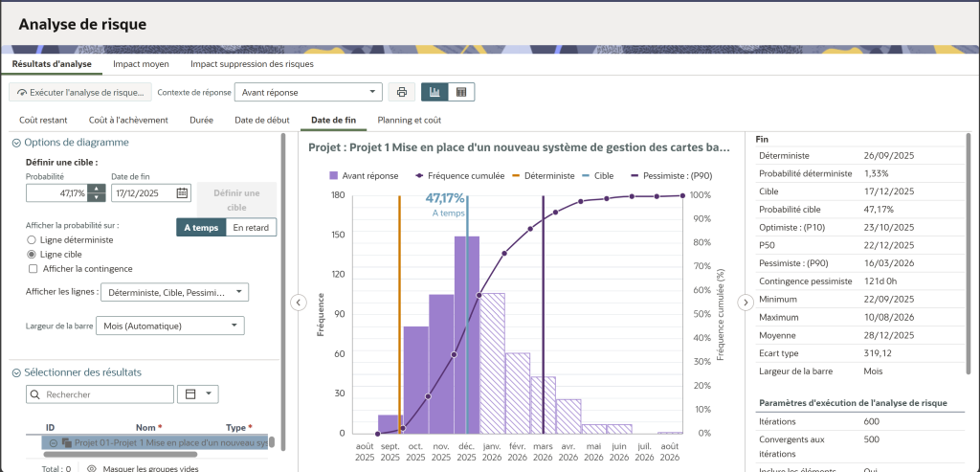Switch to the Impact moyen tab
The height and width of the screenshot is (472, 980).
[141, 64]
